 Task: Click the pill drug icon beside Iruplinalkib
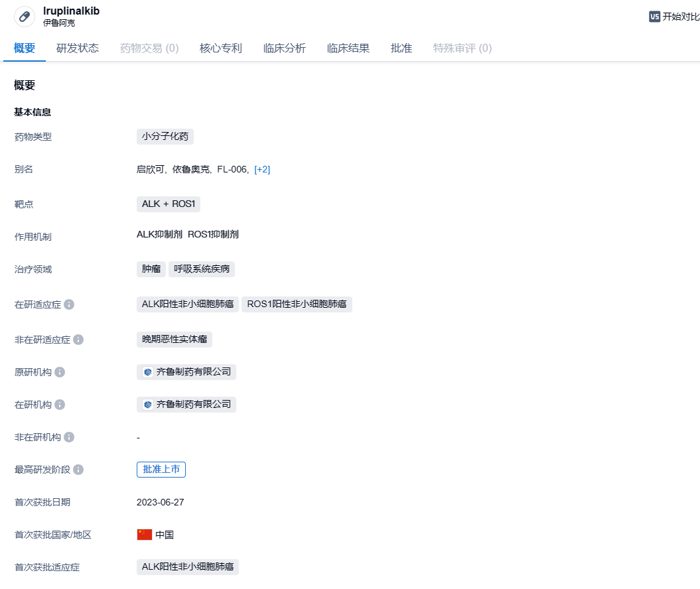tap(25, 17)
